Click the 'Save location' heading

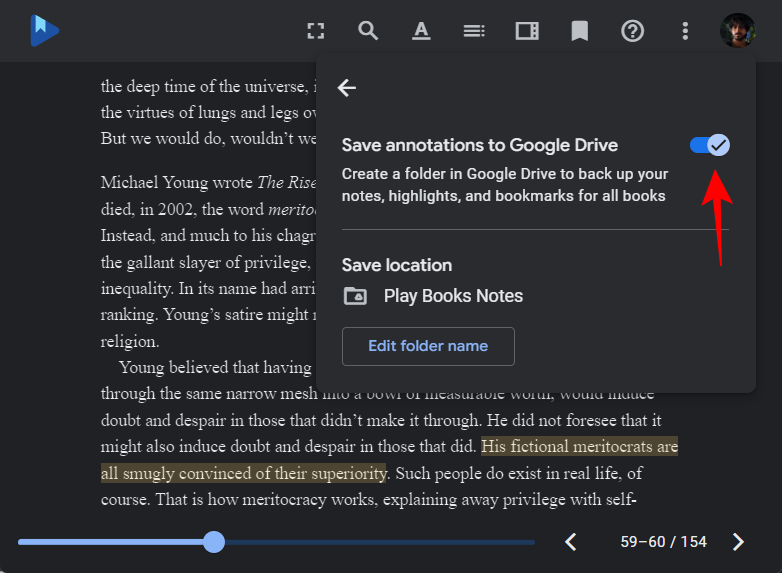tap(397, 265)
